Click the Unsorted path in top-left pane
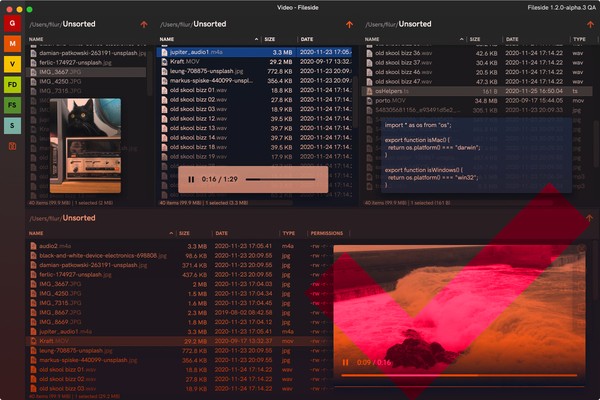The height and width of the screenshot is (400, 600). point(79,24)
